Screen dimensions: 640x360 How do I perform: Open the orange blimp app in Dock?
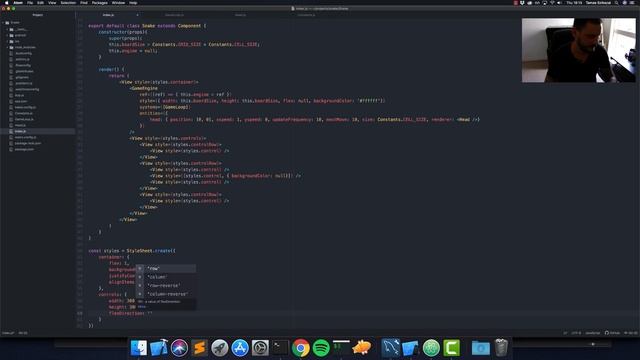pos(362,348)
